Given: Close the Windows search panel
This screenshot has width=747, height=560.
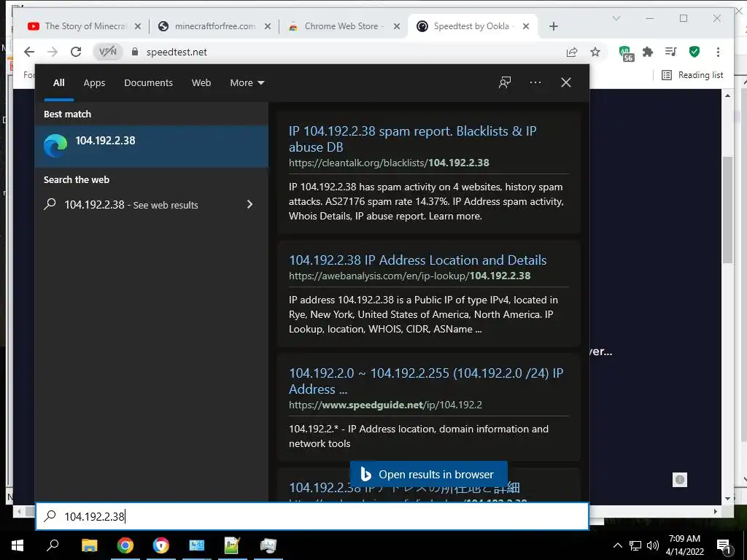Looking at the screenshot, I should (x=566, y=82).
